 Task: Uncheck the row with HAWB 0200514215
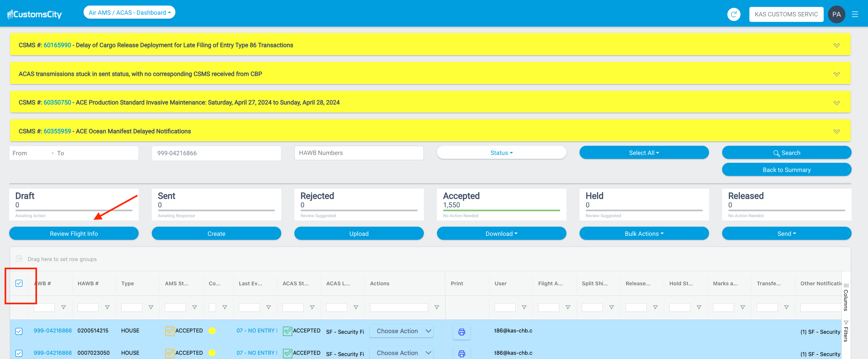click(x=19, y=331)
